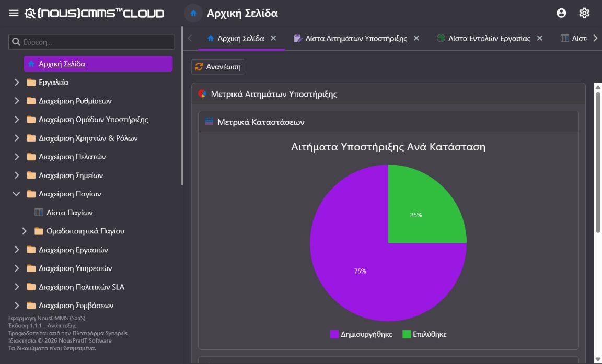Click the Μετρικά Καταστάσεων panel icon
Screen dimensions: 602x364
click(x=209, y=122)
